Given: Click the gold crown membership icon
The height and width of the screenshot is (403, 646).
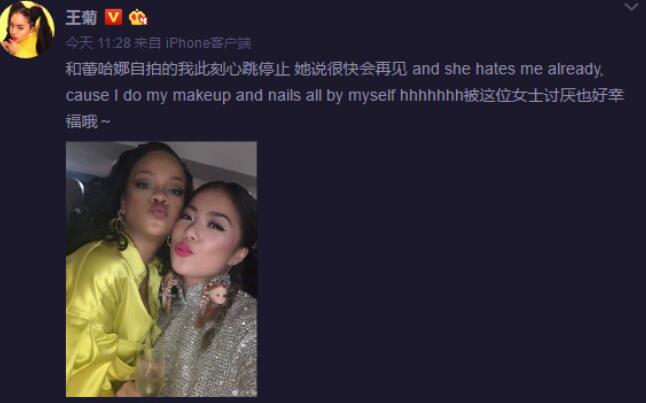Looking at the screenshot, I should pyautogui.click(x=138, y=17).
